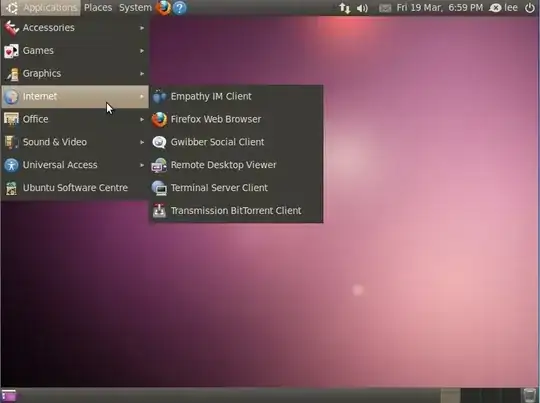Expand the Accessories submenu
Viewport: 540px width, 403px height.
pyautogui.click(x=75, y=28)
